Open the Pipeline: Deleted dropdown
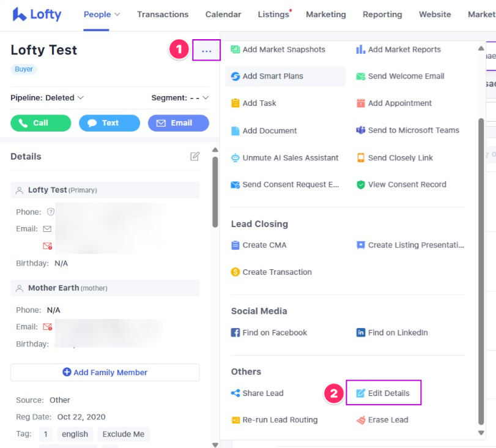 [47, 98]
